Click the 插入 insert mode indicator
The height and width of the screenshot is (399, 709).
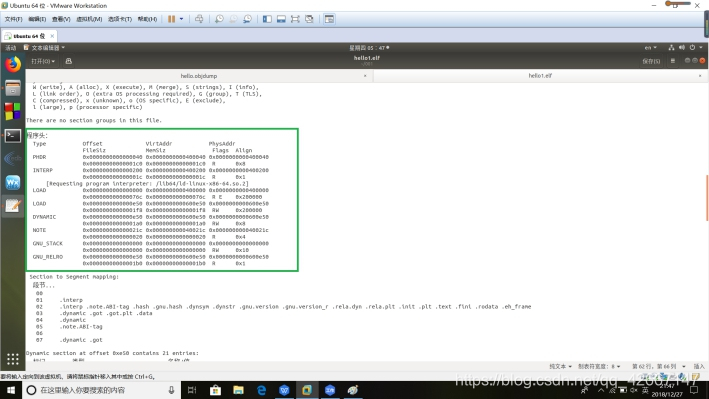pyautogui.click(x=699, y=366)
